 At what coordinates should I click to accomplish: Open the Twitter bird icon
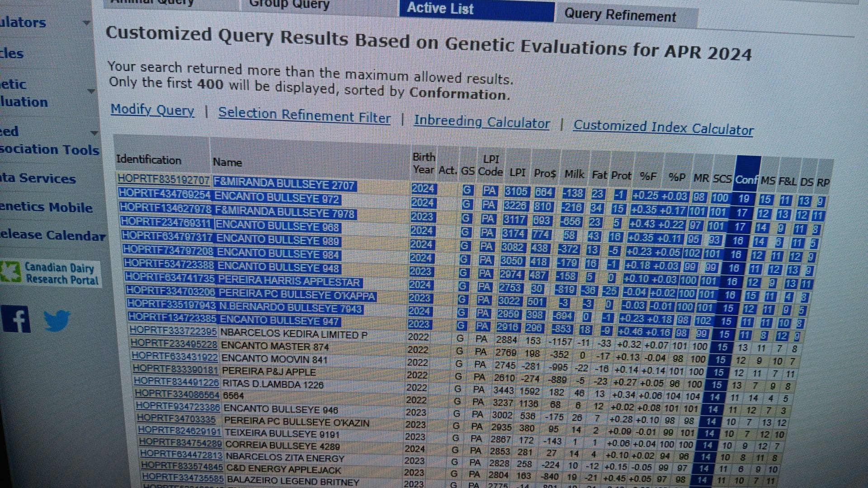pyautogui.click(x=57, y=320)
